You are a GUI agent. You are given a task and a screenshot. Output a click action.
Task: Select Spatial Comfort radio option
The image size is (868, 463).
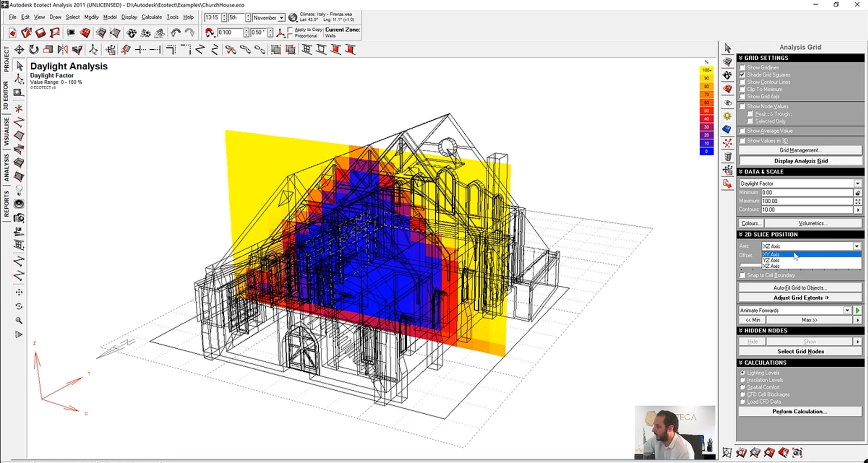click(742, 387)
